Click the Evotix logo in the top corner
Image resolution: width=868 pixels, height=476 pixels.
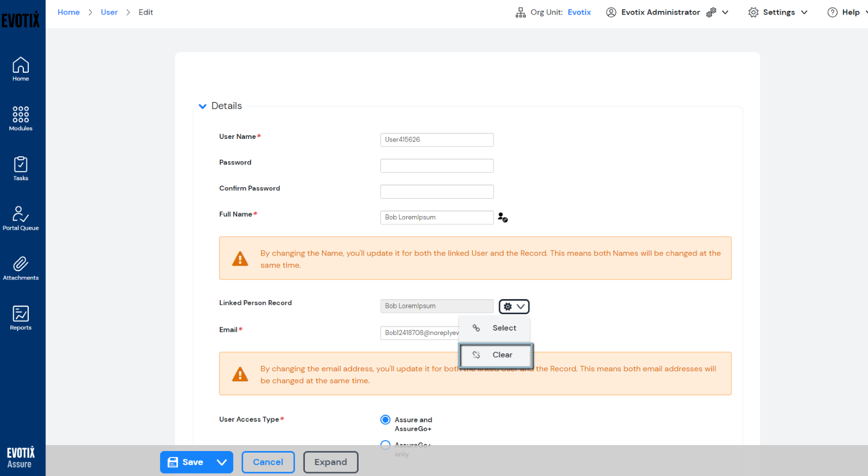pos(21,20)
